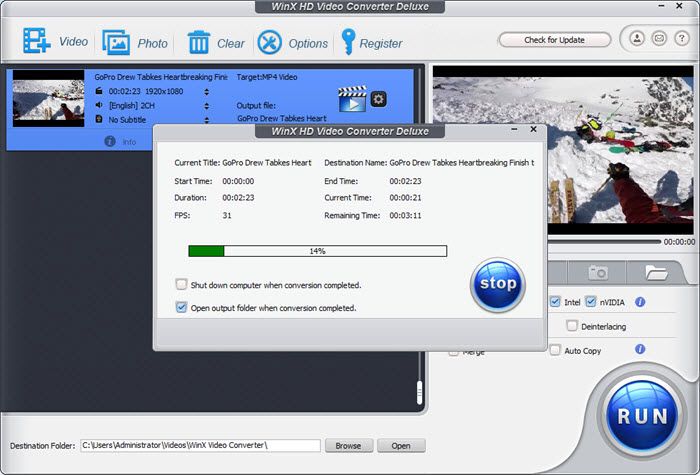Toggle Shut down computer when conversion completed
Screen dimensions: 700x475
(x=181, y=284)
